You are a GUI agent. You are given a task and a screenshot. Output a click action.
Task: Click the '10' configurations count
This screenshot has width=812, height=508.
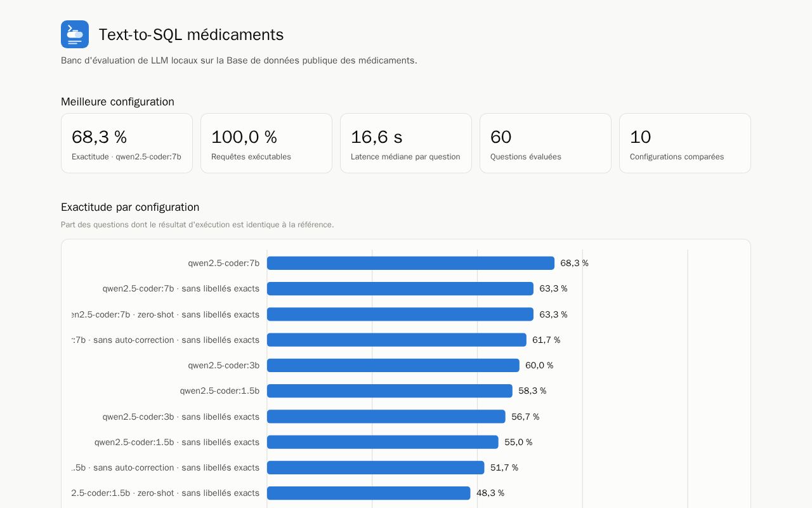click(641, 137)
